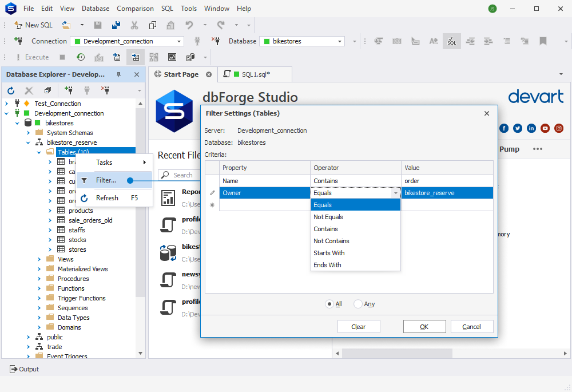Screen dimensions: 572x392
Task: Select the sale_orders_old table
Action: click(90, 220)
